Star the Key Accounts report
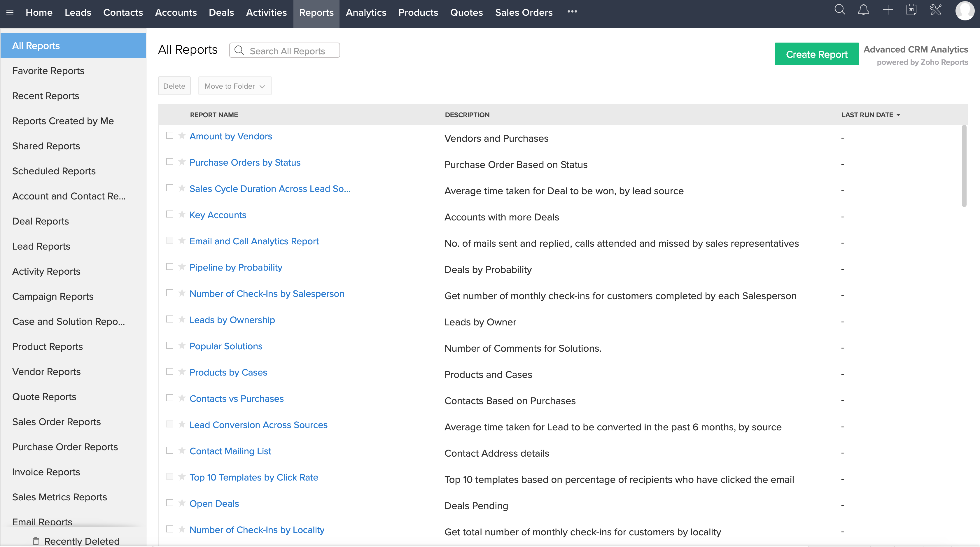The width and height of the screenshot is (980, 547). 182,214
